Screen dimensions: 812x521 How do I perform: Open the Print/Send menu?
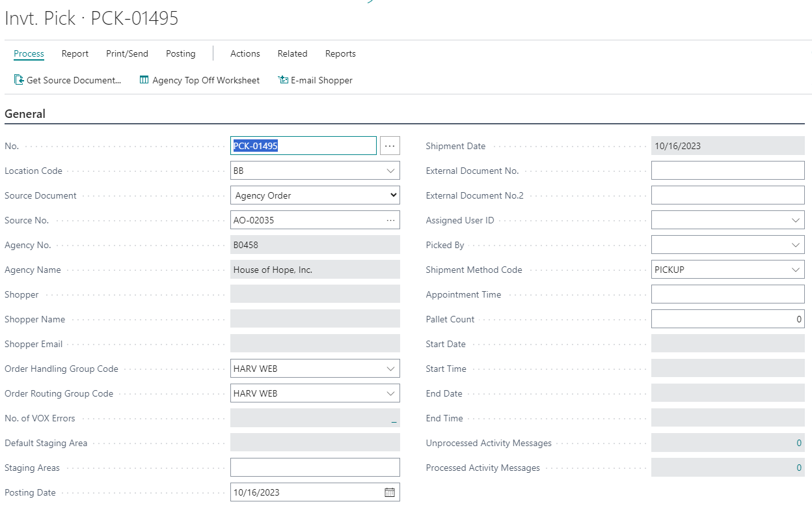(x=127, y=53)
